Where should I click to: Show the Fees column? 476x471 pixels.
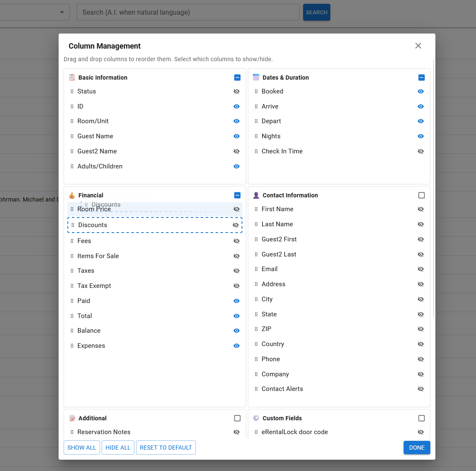tap(237, 241)
